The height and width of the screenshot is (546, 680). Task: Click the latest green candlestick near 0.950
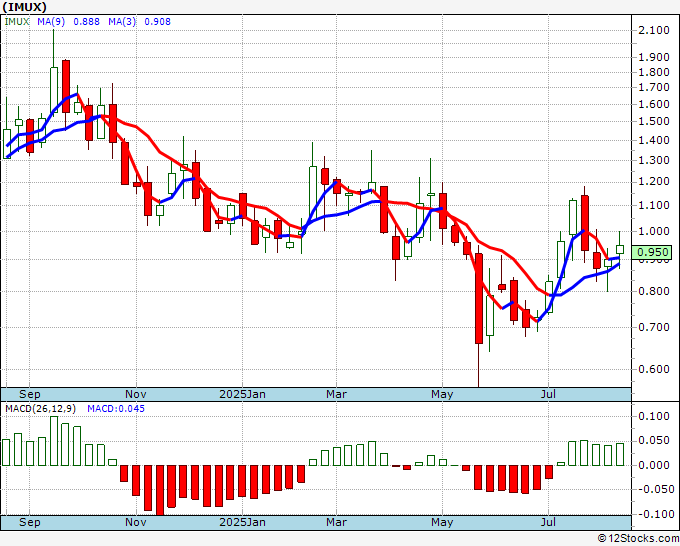[620, 249]
